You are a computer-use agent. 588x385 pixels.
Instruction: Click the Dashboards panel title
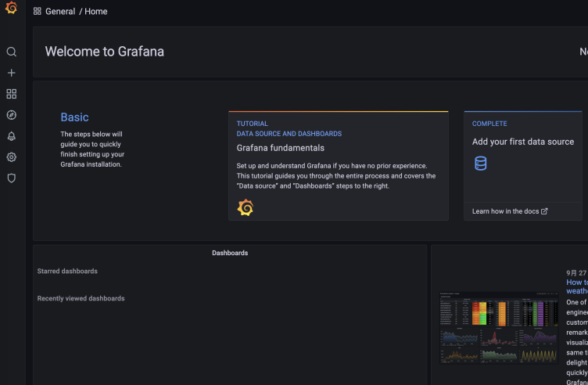(230, 253)
